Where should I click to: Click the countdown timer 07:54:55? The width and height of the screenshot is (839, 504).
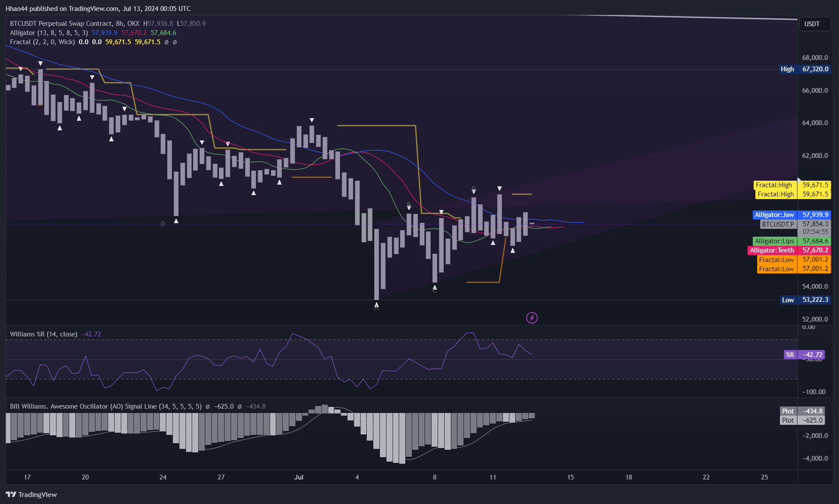point(815,232)
